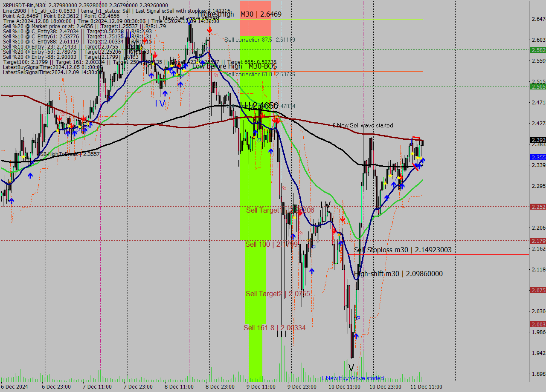Click the 2.206 price scale value
The image size is (546, 392).
pos(538,228)
